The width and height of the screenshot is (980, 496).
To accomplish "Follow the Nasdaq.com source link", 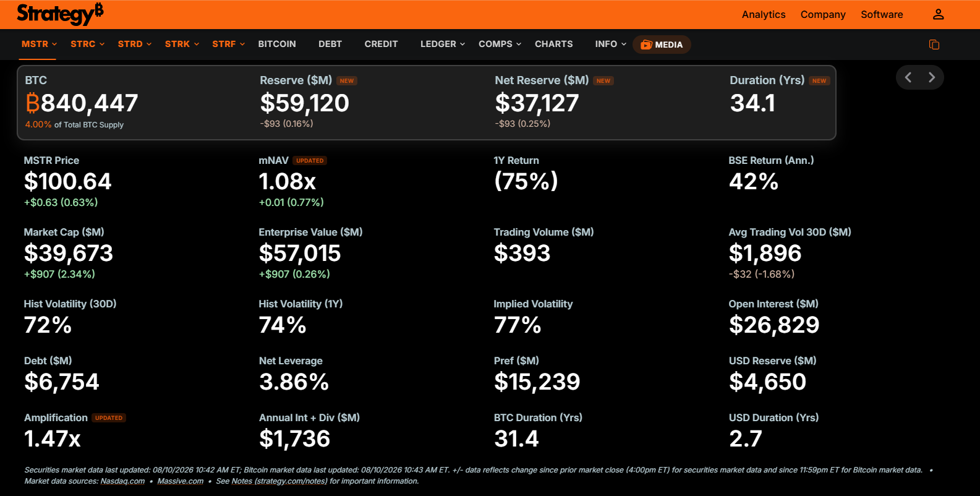I will point(122,481).
